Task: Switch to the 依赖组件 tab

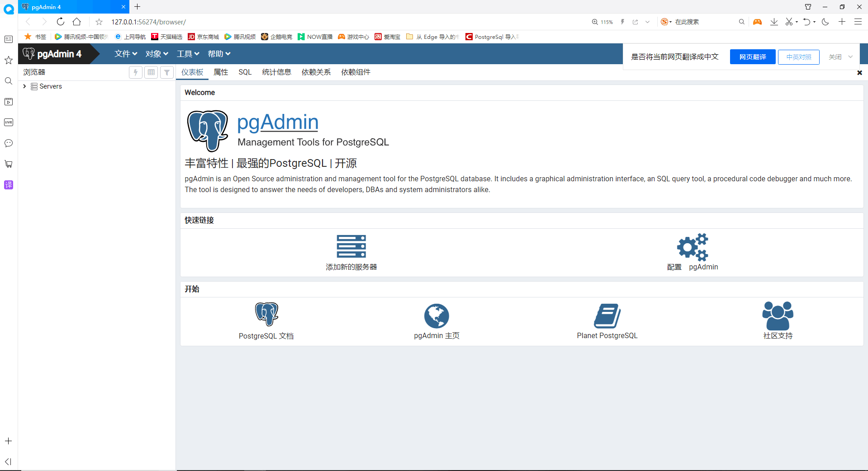Action: (x=356, y=72)
